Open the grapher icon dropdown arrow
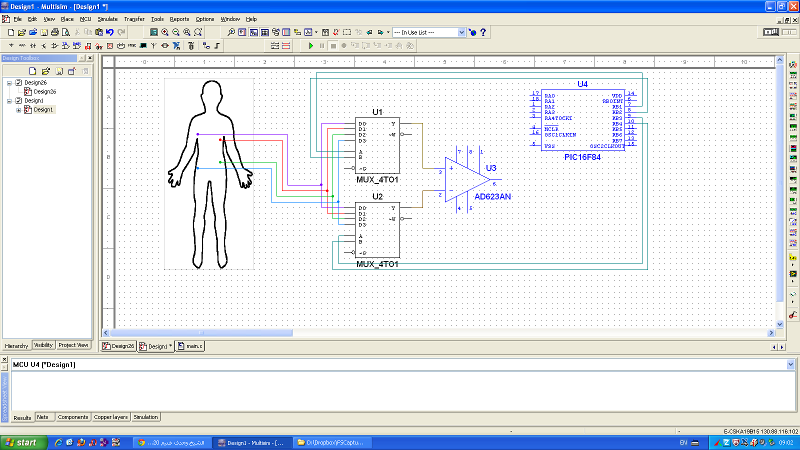This screenshot has height=450, width=800. (x=316, y=32)
